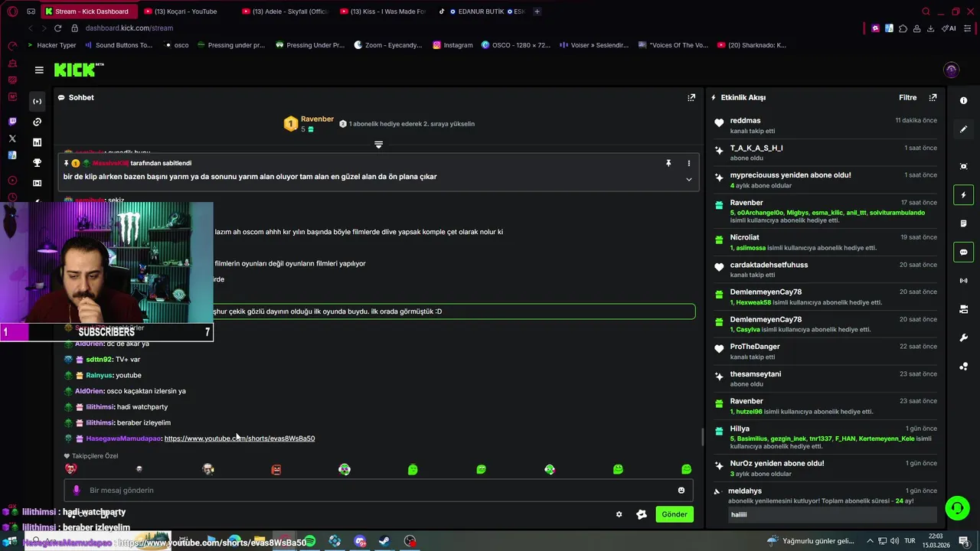Open the info icon in right toolbar

[963, 102]
